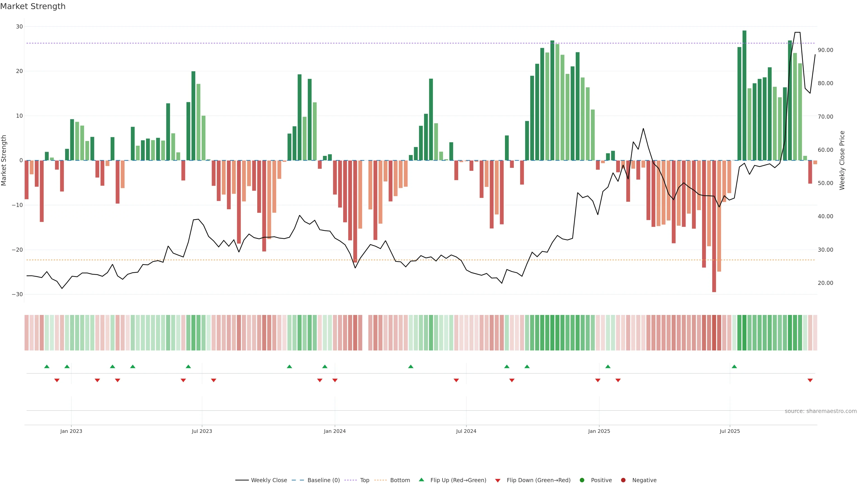Click the Jan 2024 x-axis label
The image size is (868, 488).
click(335, 431)
